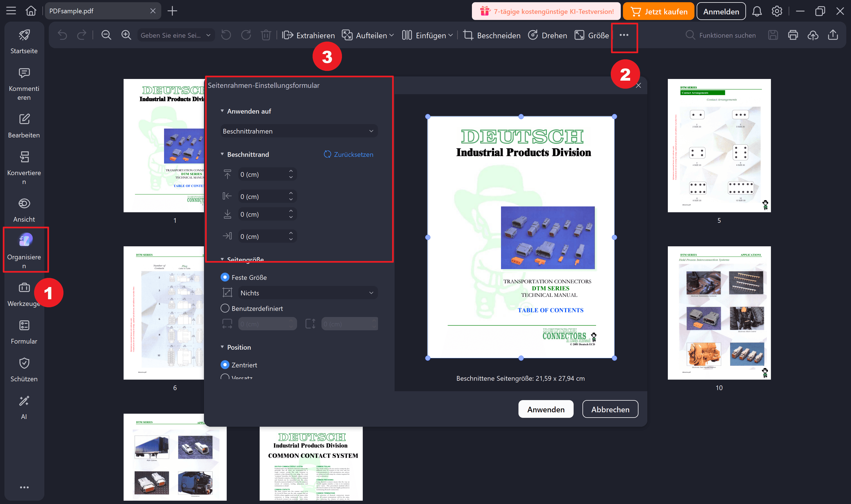
Task: Click the undo arrow icon
Action: coord(62,35)
